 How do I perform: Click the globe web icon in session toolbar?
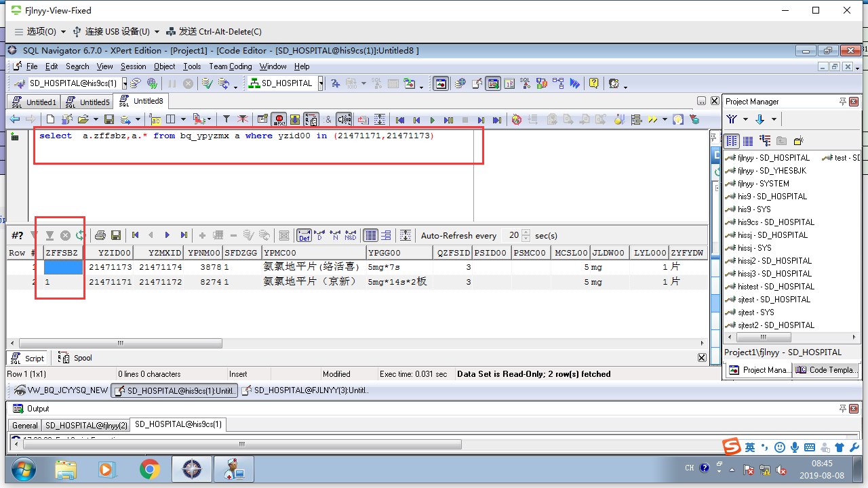pyautogui.click(x=152, y=83)
